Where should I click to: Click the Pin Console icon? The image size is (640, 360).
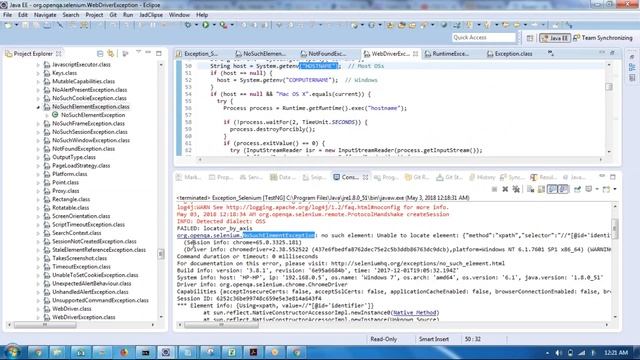click(577, 189)
